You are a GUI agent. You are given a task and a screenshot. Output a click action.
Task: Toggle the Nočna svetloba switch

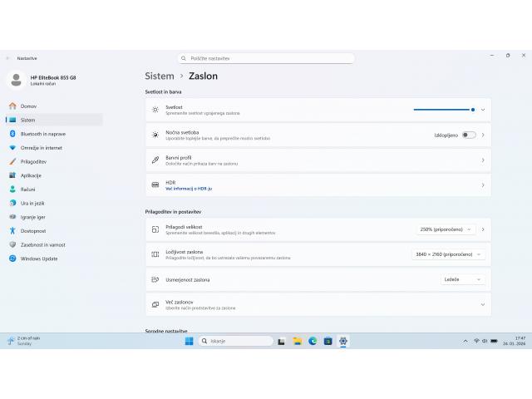[x=469, y=135]
